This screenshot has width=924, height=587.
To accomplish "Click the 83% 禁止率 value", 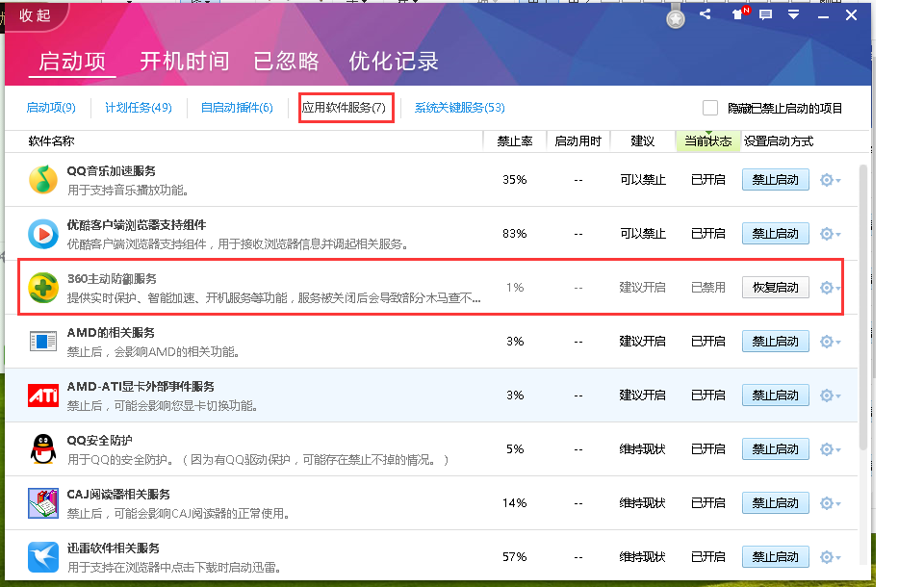I will (x=514, y=234).
